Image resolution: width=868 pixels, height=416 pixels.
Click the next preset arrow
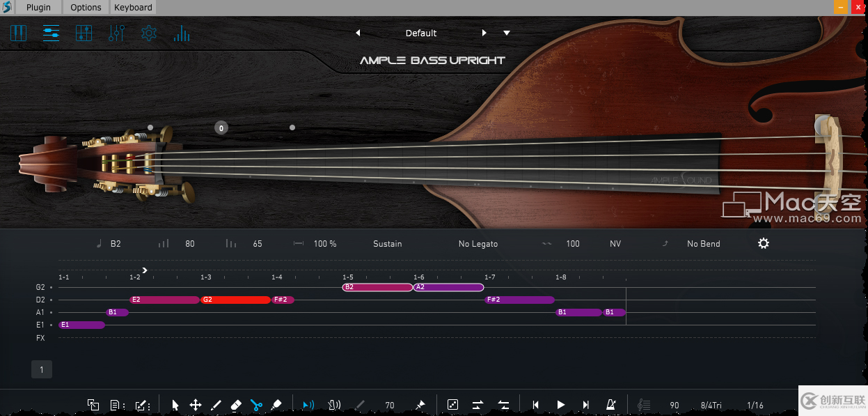(x=484, y=33)
